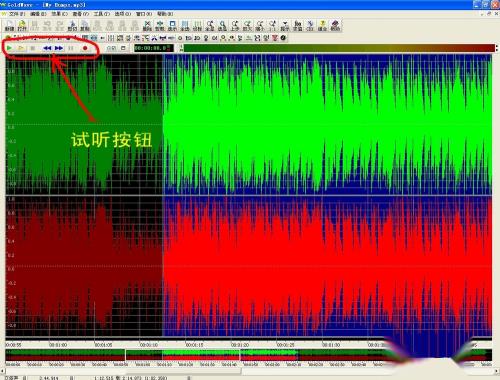Click the Cue points toolbar icon
The height and width of the screenshot is (380, 500).
tap(285, 26)
